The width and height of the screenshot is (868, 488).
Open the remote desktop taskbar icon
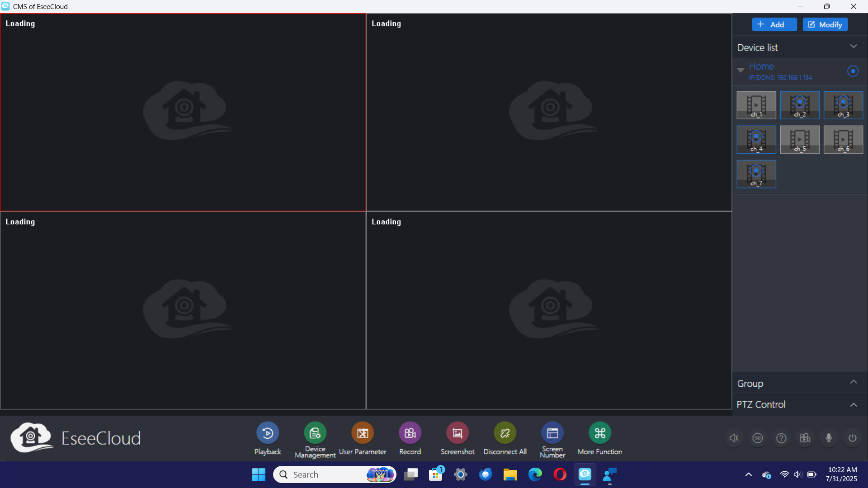(610, 474)
